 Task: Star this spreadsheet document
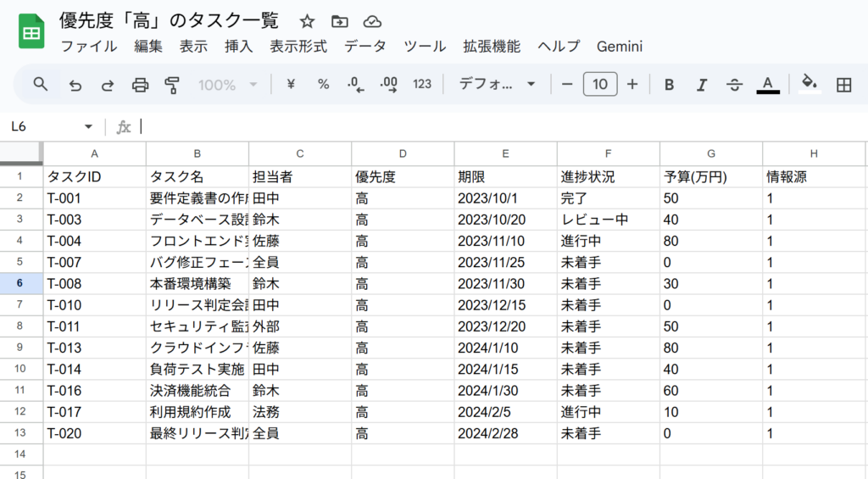click(307, 21)
